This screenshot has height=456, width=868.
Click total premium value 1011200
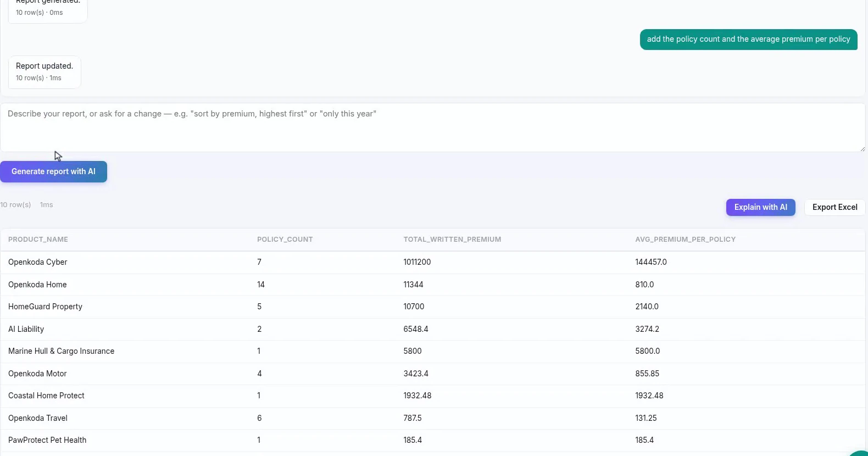(x=417, y=262)
